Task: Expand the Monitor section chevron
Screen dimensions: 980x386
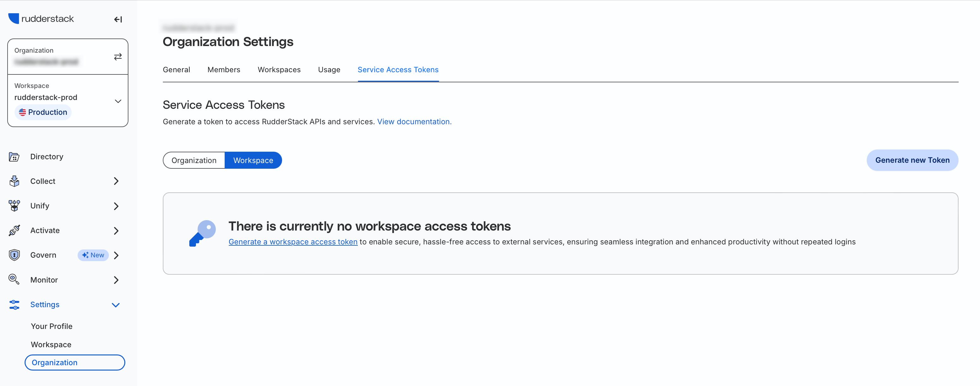Action: 116,280
